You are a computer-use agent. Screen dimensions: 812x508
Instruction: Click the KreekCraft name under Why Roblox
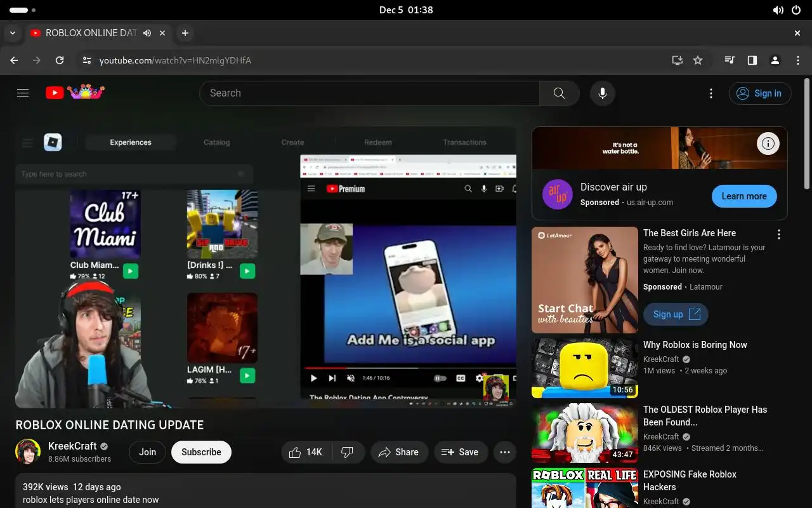tap(661, 359)
